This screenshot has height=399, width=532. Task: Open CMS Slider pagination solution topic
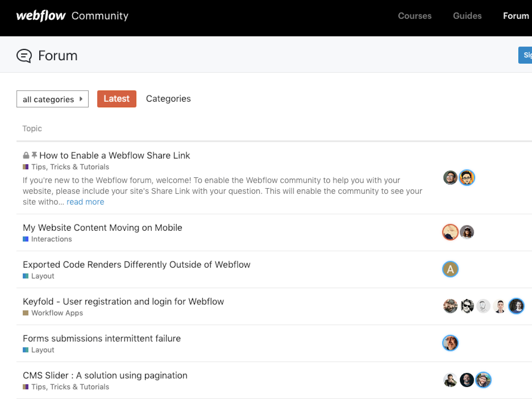click(x=105, y=375)
